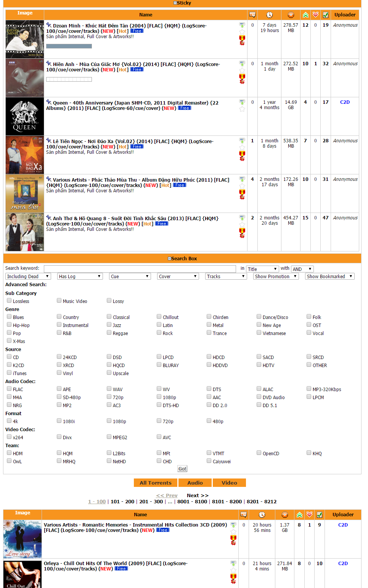Download the Queen 40th Anniversary torrent icon
This screenshot has height=588, width=368.
242,102
